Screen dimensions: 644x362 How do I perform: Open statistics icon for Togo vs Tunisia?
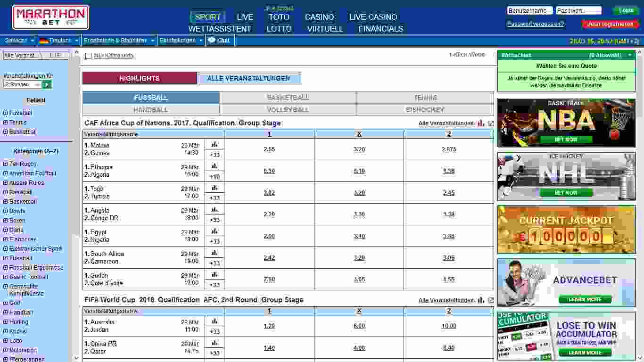point(215,188)
